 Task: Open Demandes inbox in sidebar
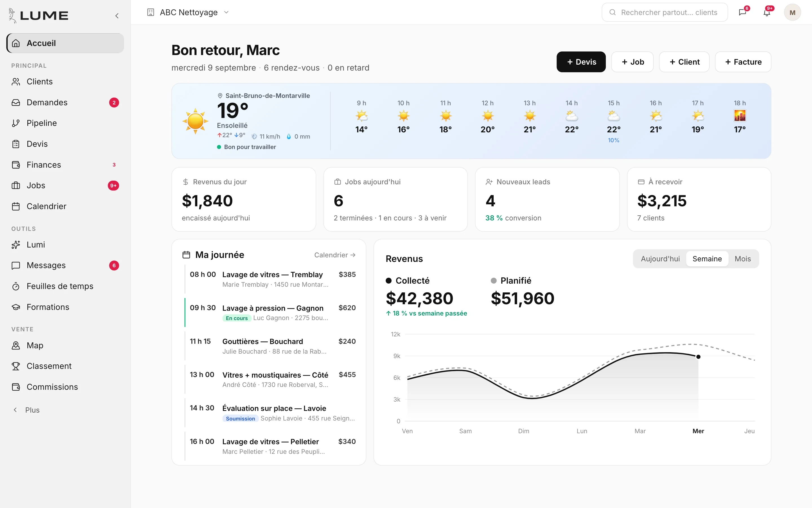tap(65, 102)
